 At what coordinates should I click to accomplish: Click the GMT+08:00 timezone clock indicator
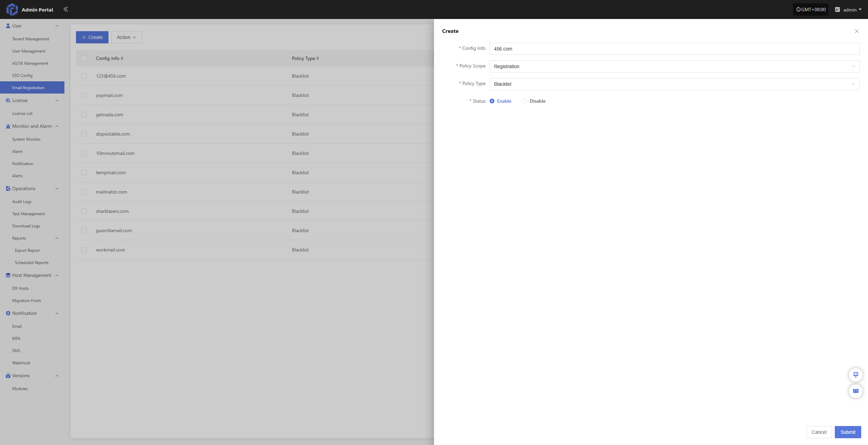811,9
